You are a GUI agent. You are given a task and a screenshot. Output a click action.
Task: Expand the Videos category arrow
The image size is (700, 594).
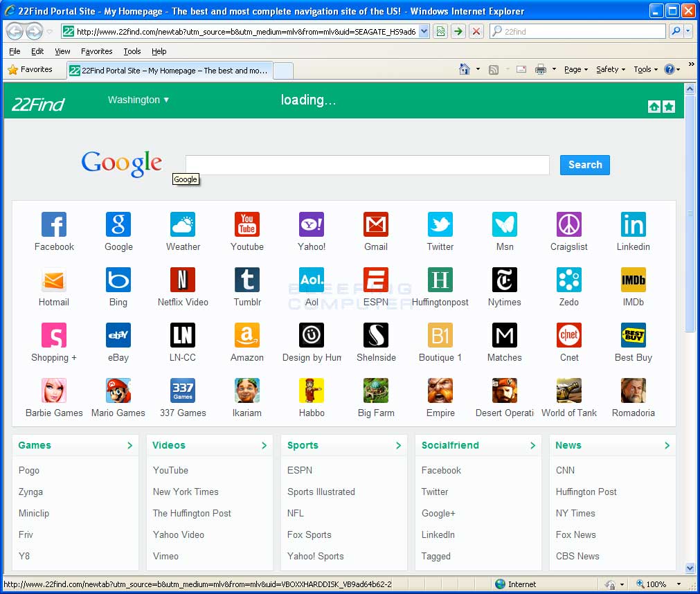[264, 445]
